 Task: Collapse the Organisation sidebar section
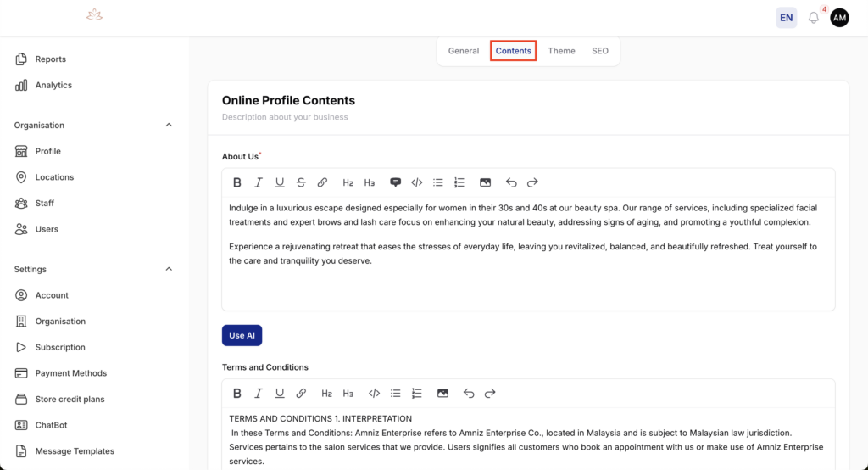coord(169,126)
